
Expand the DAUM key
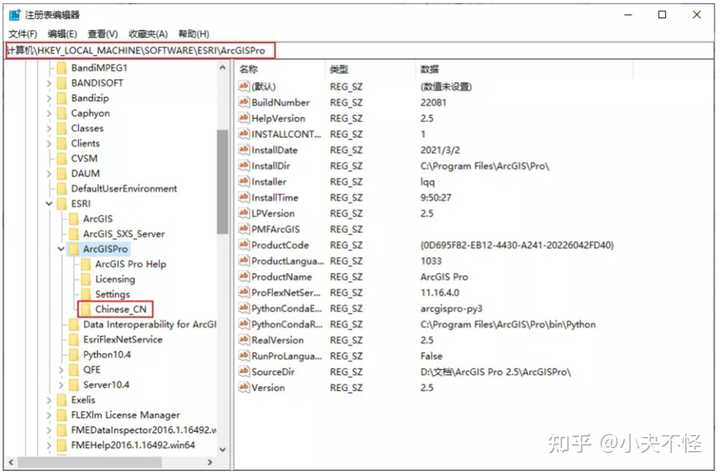49,174
